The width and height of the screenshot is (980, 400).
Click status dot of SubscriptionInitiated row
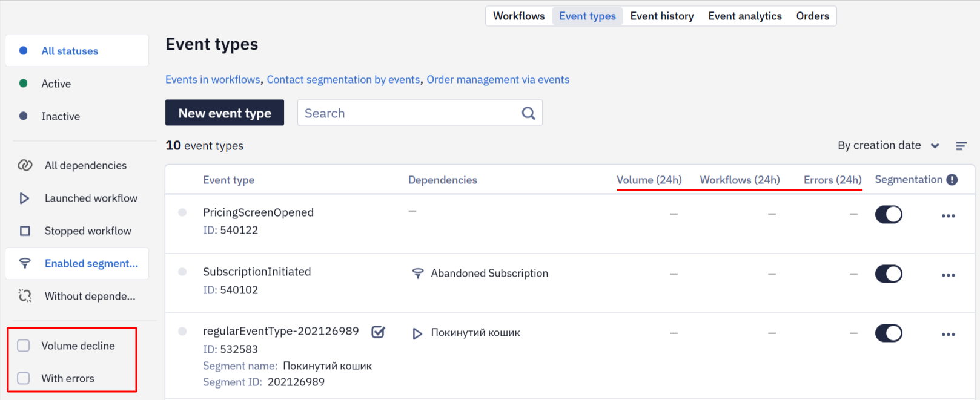pos(182,272)
